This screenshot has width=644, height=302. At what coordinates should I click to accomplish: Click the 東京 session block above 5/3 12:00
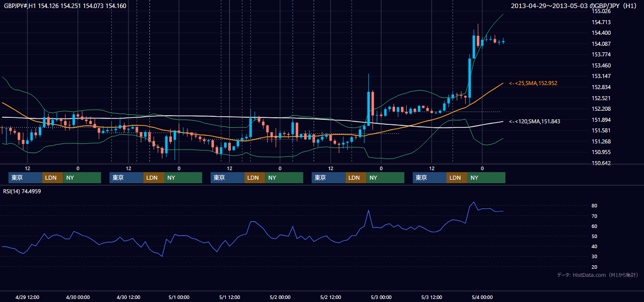429,178
